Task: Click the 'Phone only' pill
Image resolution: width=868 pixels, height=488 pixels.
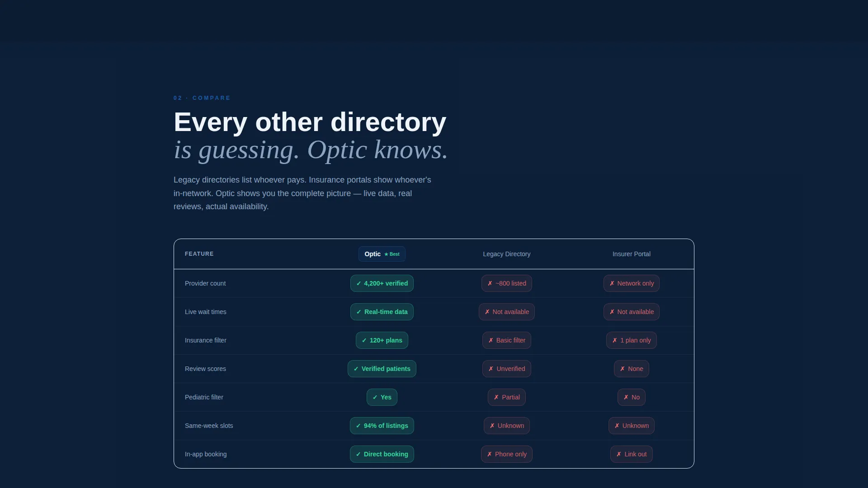Action: (x=506, y=454)
